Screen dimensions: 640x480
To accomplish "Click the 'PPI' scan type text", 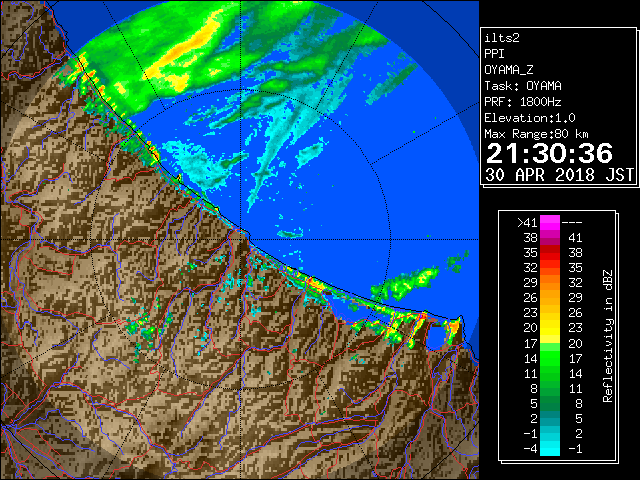I will (494, 54).
